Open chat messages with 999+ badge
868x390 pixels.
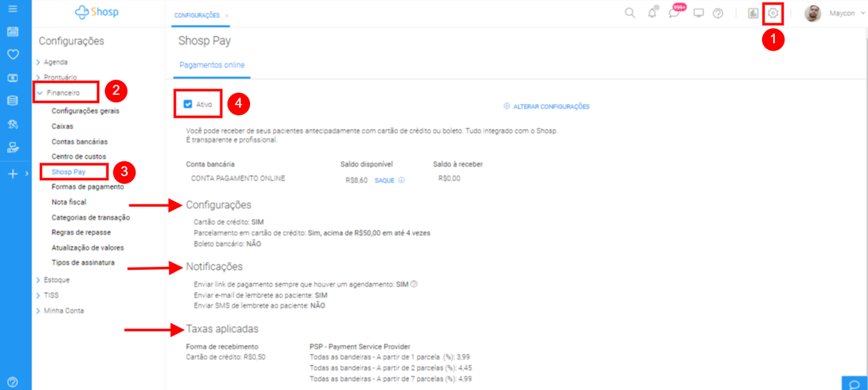[674, 13]
